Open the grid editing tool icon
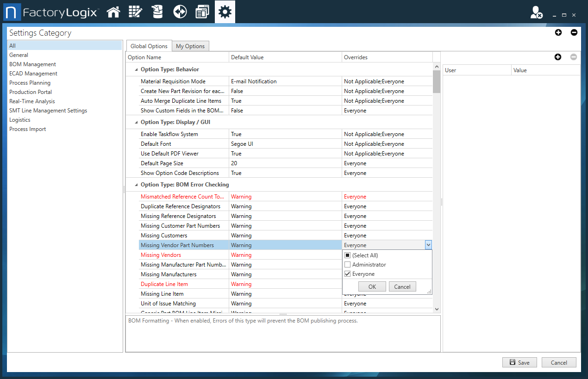The height and width of the screenshot is (379, 588). click(135, 12)
